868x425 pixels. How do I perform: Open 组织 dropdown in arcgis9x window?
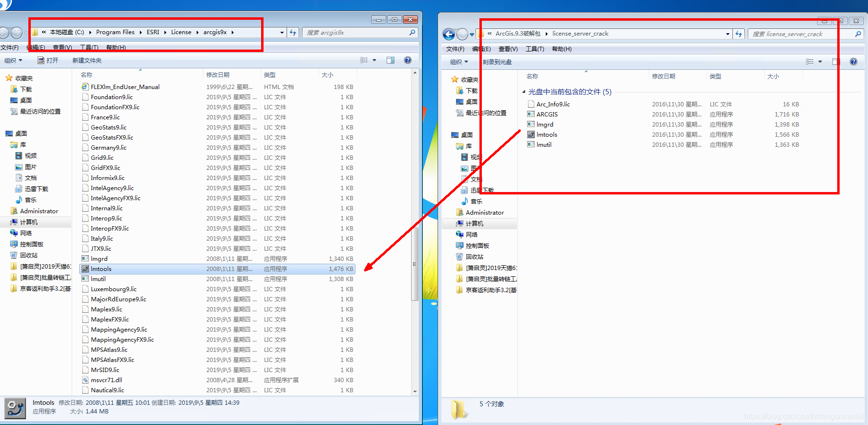pyautogui.click(x=13, y=60)
